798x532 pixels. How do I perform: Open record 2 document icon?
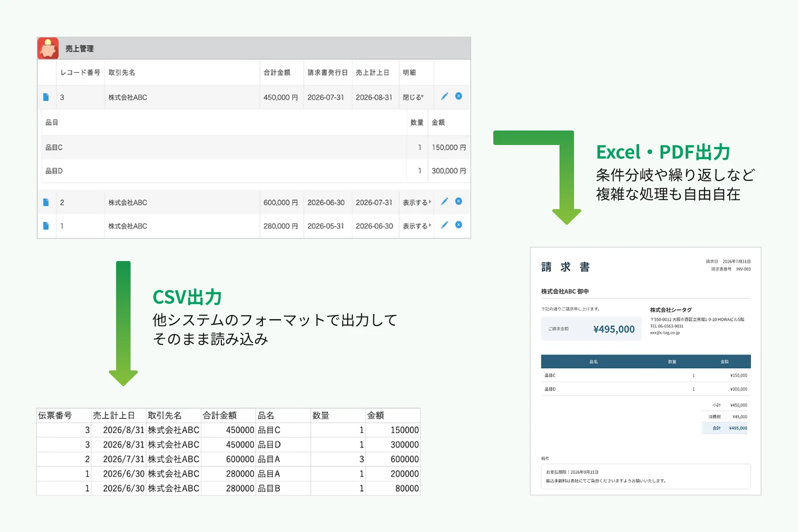46,202
